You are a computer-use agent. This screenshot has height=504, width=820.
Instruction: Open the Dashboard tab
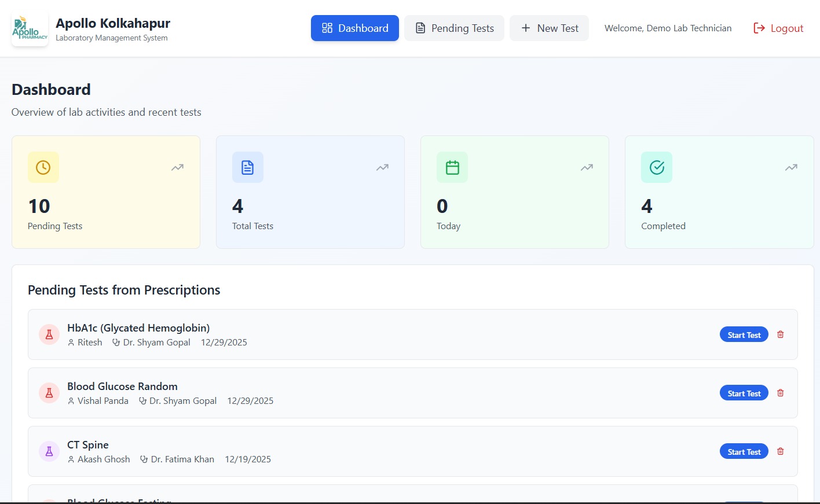(355, 28)
